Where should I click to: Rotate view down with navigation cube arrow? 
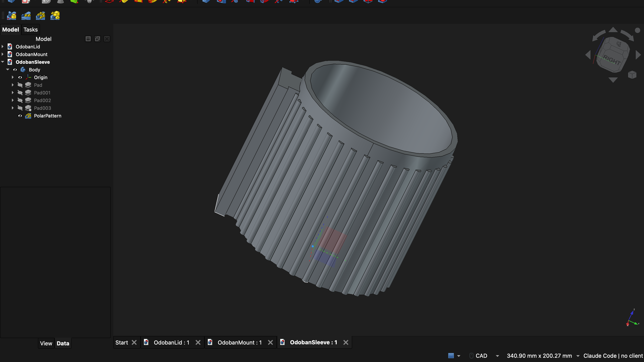pyautogui.click(x=613, y=80)
